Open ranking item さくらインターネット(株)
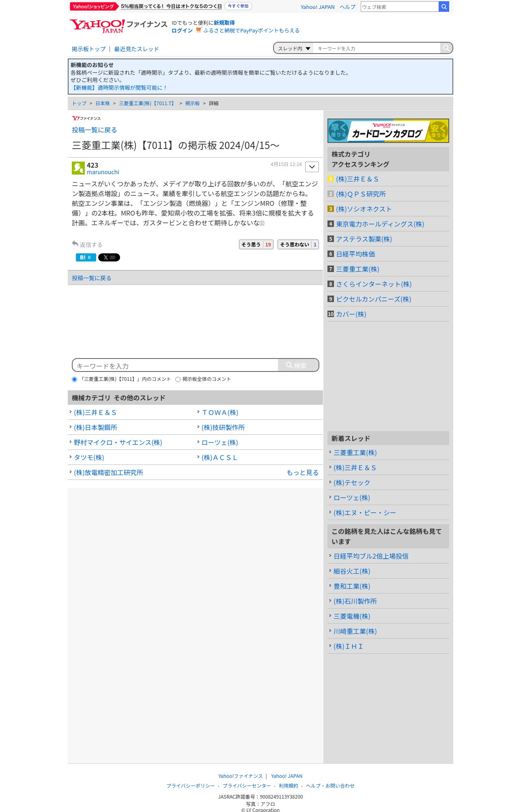The image size is (521, 812). 374,284
